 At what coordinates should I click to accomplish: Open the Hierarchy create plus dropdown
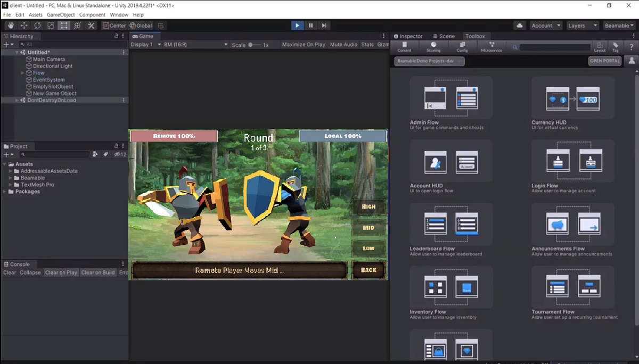tap(8, 45)
